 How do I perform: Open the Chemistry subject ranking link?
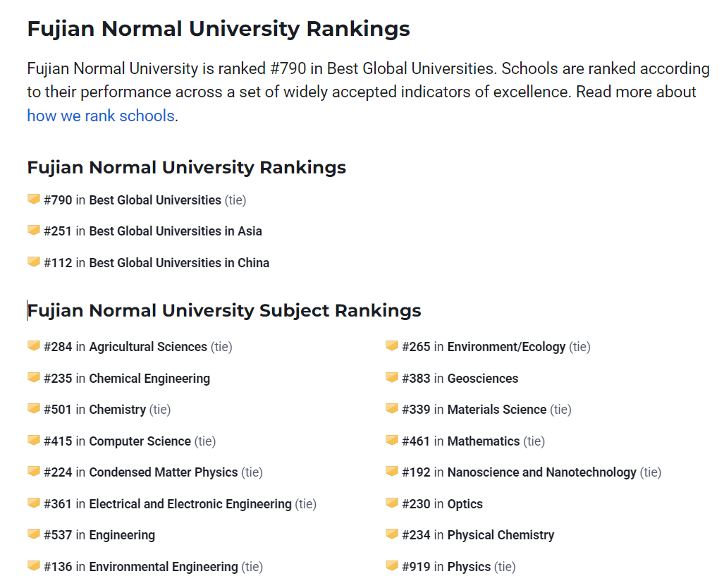coord(117,410)
